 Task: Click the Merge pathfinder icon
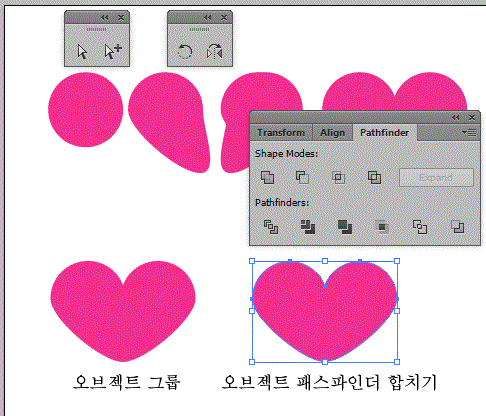(x=345, y=227)
